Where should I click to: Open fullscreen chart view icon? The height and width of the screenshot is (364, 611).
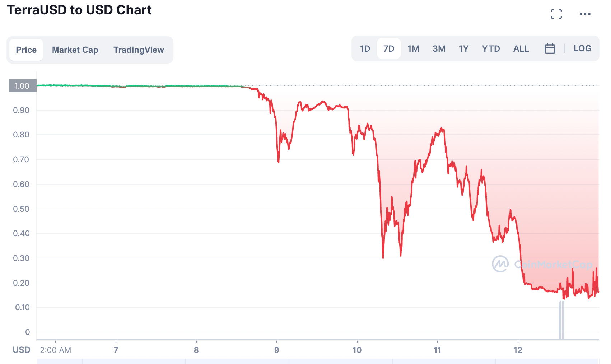pos(556,14)
